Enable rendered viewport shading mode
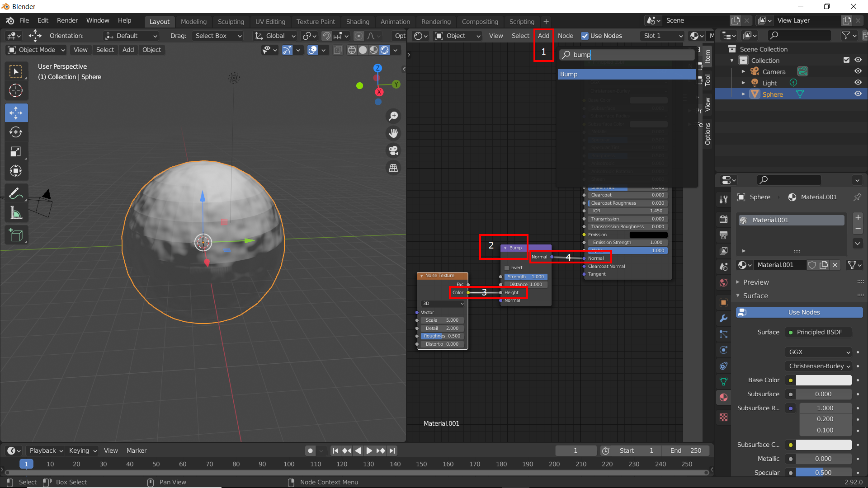The height and width of the screenshot is (488, 868). click(x=385, y=50)
